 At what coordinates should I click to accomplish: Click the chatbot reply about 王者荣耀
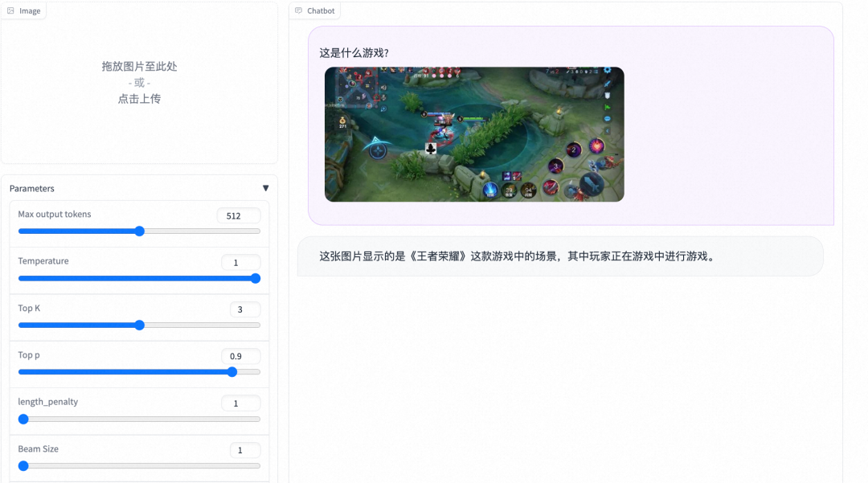click(518, 256)
